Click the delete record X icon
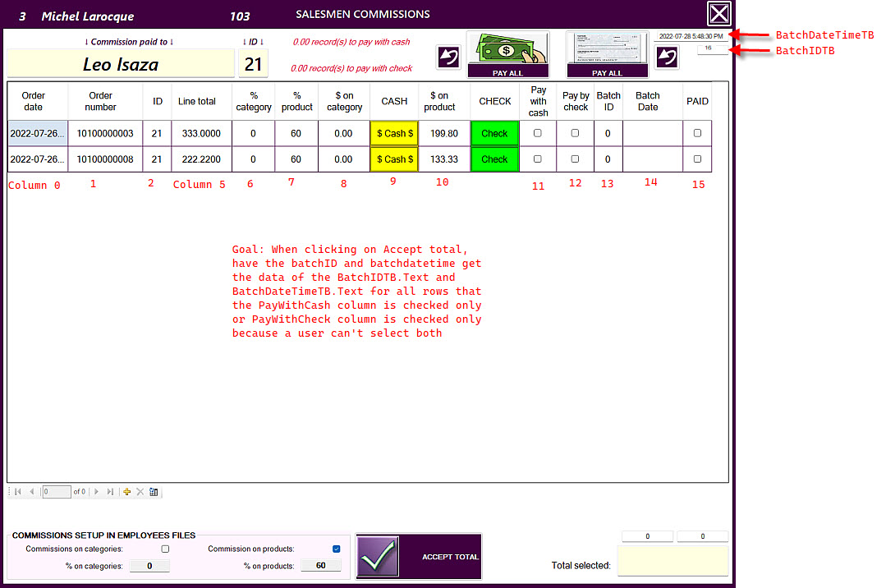 pyautogui.click(x=140, y=491)
